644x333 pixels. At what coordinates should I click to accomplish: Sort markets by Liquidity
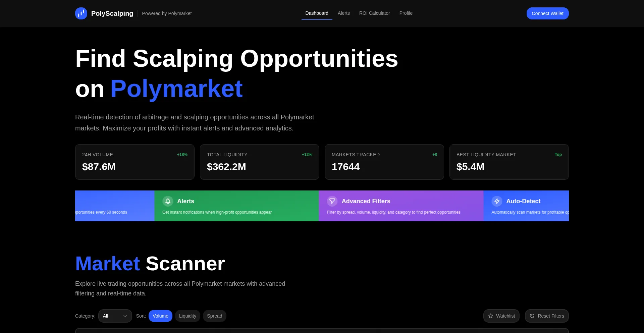click(187, 316)
